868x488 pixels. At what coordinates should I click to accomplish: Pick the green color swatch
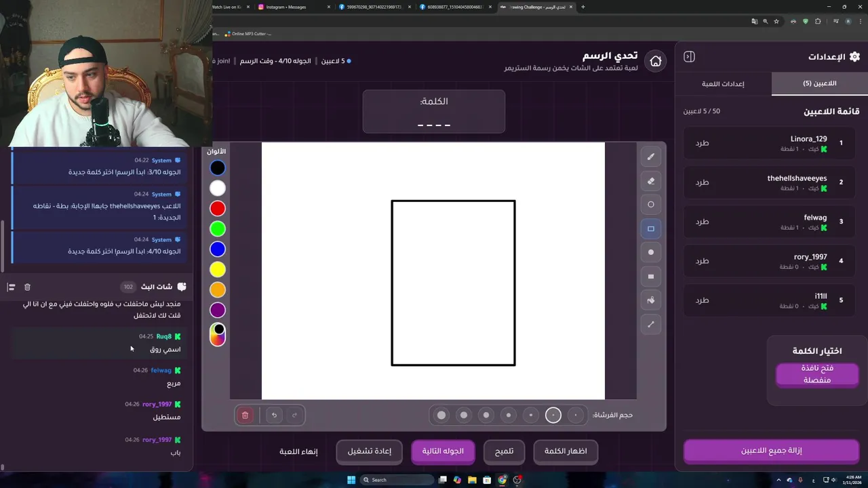coord(217,228)
